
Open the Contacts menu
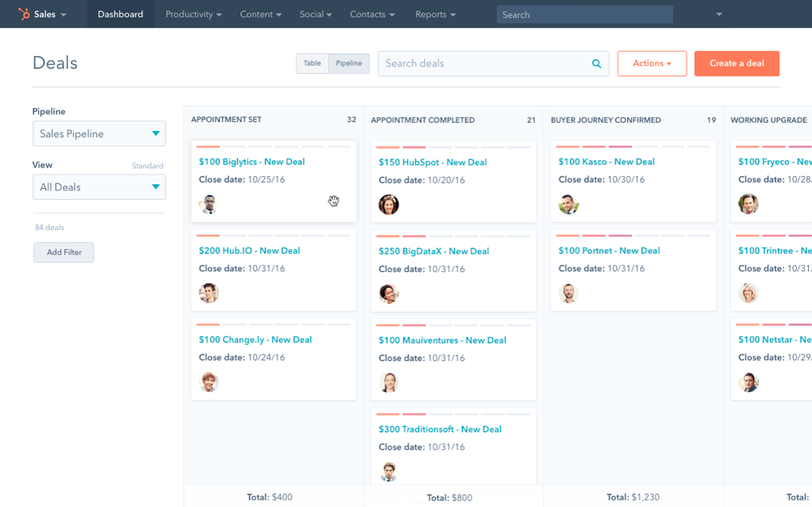(x=371, y=13)
